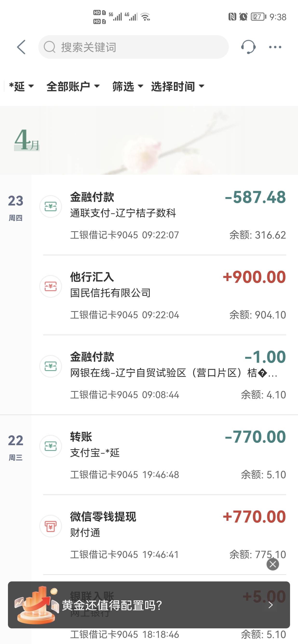Close the gold promotion banner
The width and height of the screenshot is (298, 644).
273,564
